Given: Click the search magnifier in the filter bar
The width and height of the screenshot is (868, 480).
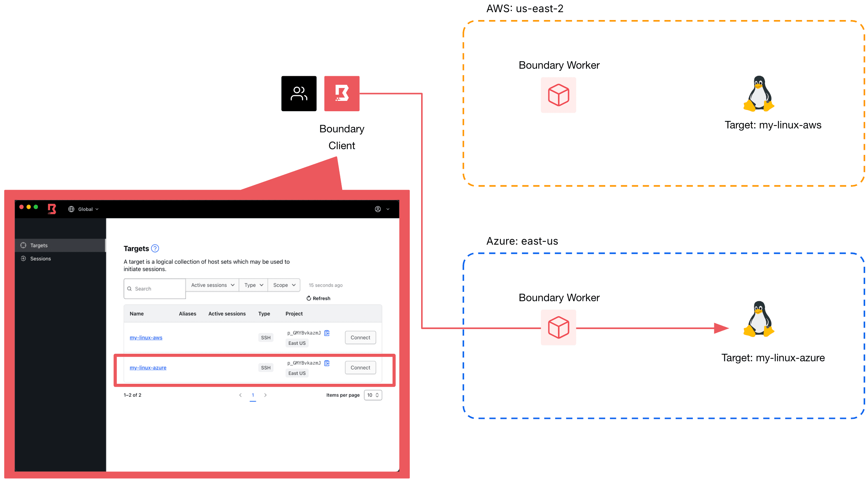Looking at the screenshot, I should tap(130, 289).
